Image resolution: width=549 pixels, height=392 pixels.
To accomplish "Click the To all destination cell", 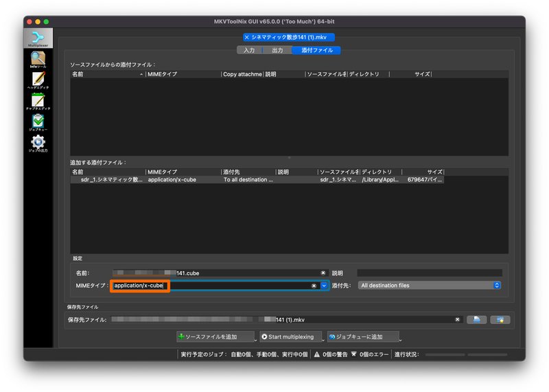I will pyautogui.click(x=248, y=180).
